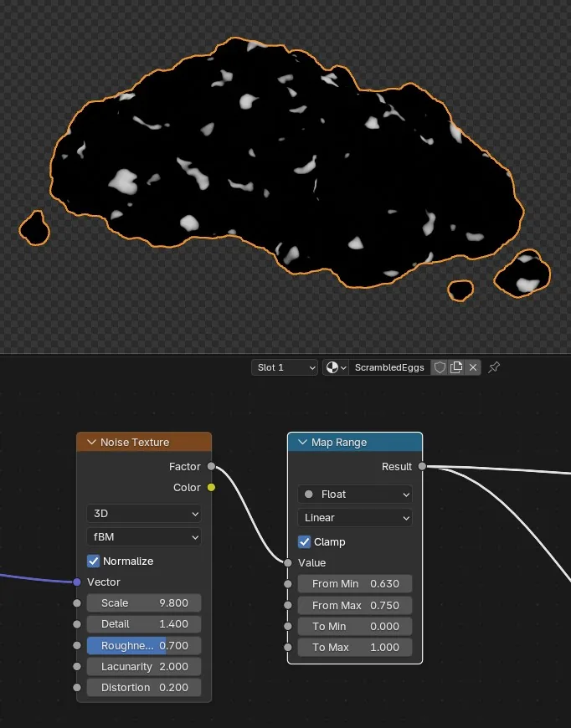
Task: Disable the Normalize checkbox
Action: point(94,561)
